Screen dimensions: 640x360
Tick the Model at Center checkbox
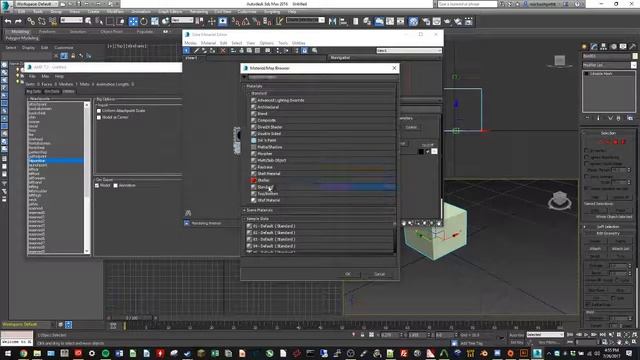(99, 117)
